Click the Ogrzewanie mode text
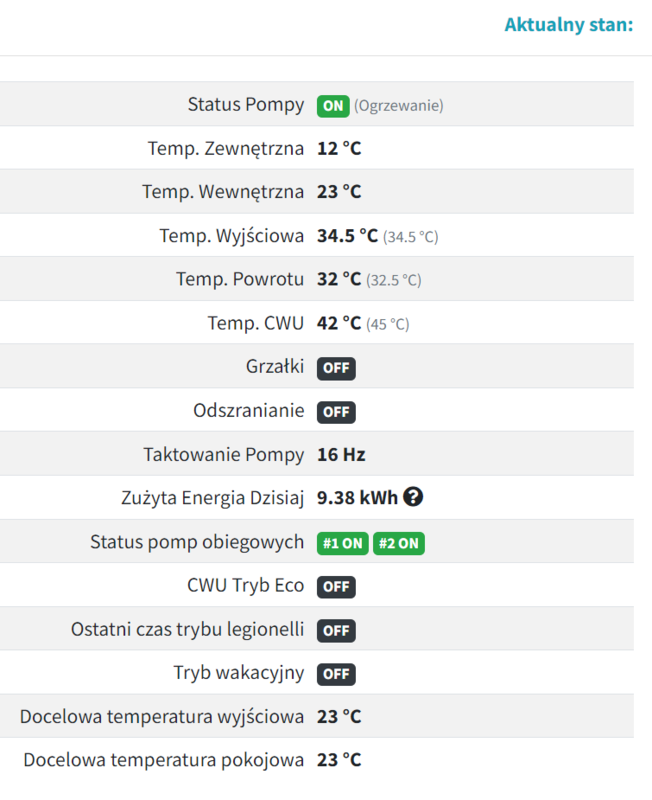 click(x=398, y=105)
